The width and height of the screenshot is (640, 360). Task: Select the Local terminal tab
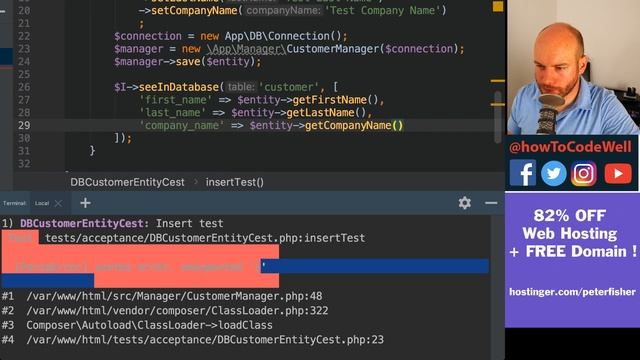42,203
